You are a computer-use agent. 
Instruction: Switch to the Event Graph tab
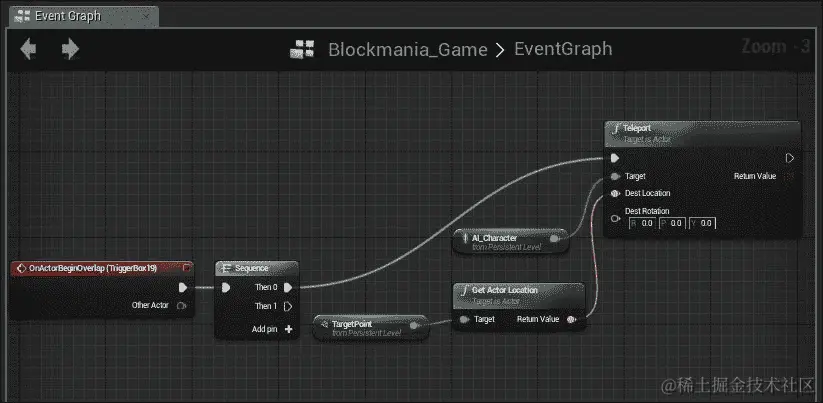tap(83, 16)
